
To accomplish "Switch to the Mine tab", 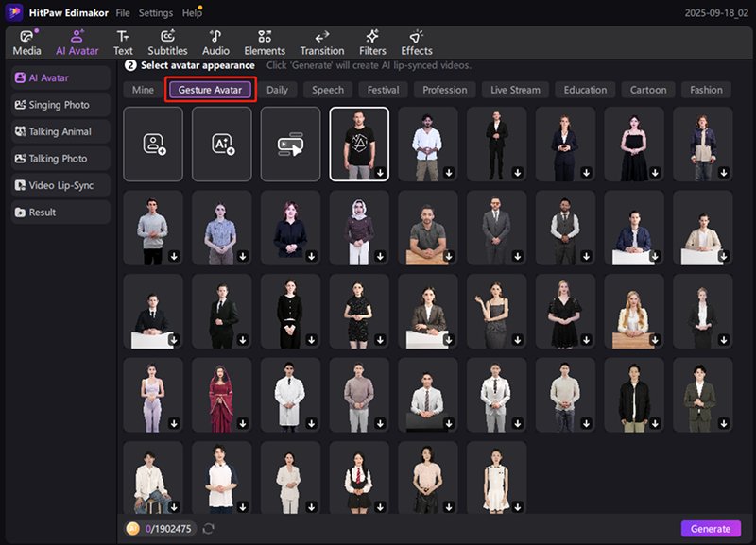I will [143, 90].
